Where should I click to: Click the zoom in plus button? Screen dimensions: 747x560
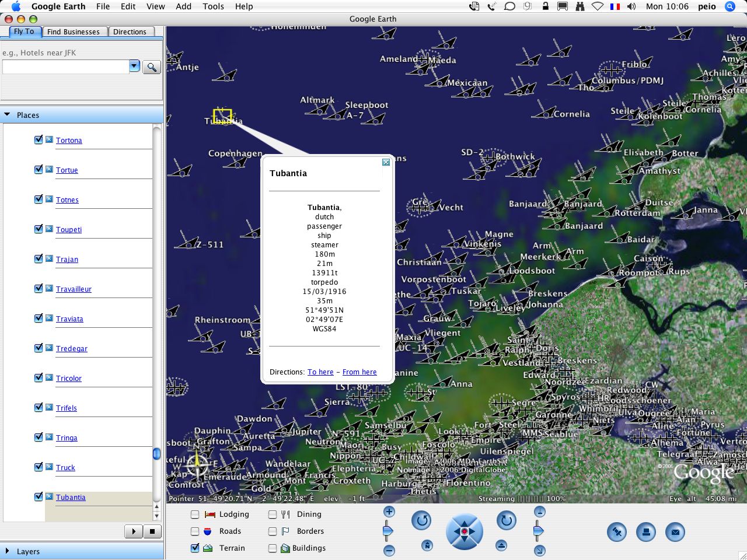point(389,512)
